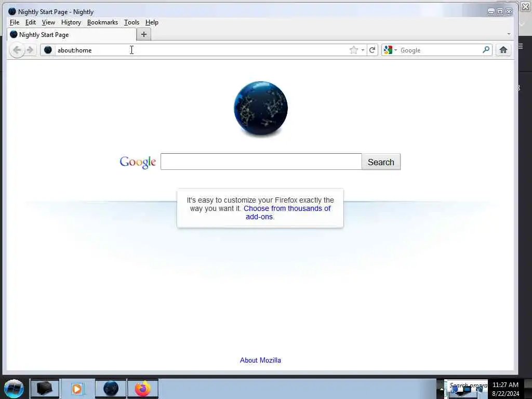Screen dimensions: 532x399
Task: Reload the current page
Action: [x=372, y=50]
